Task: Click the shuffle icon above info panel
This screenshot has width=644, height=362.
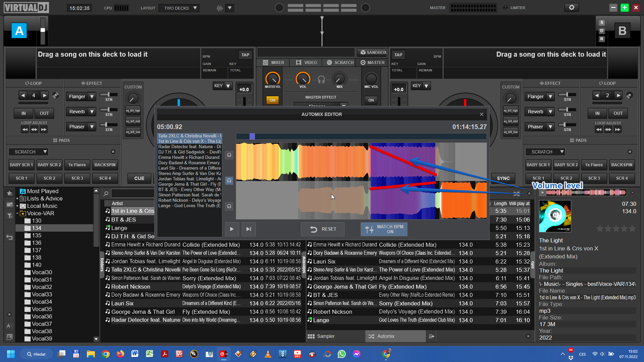Action: [x=517, y=193]
